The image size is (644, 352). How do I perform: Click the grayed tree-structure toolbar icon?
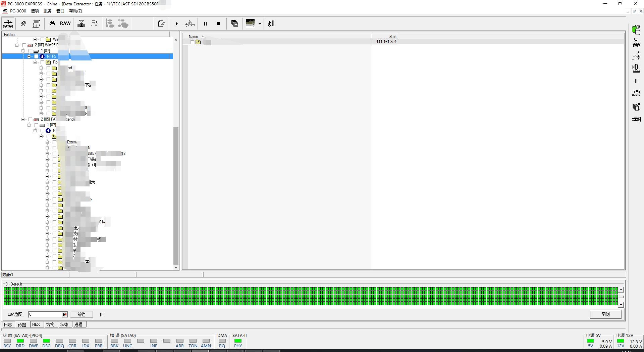point(110,24)
